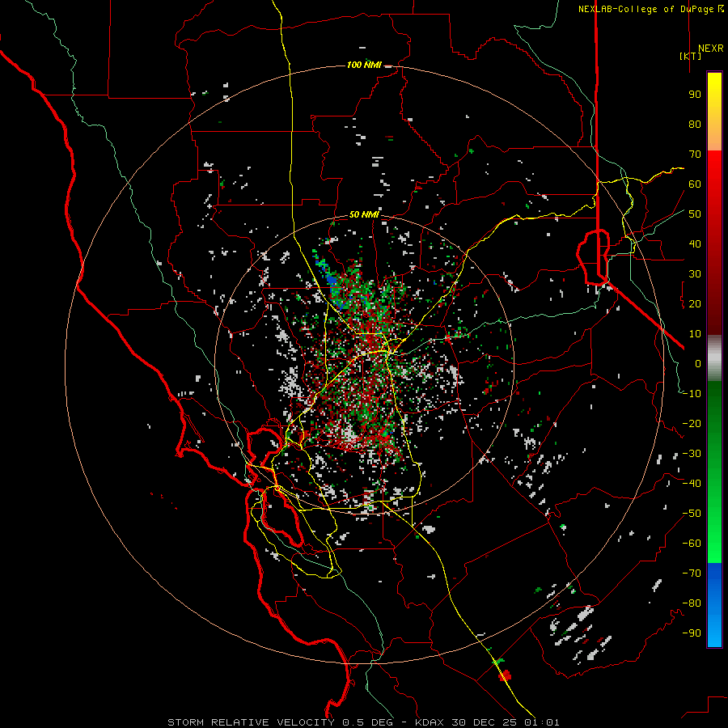Click the -90 value on velocity scale
728x728 pixels.
click(x=692, y=633)
